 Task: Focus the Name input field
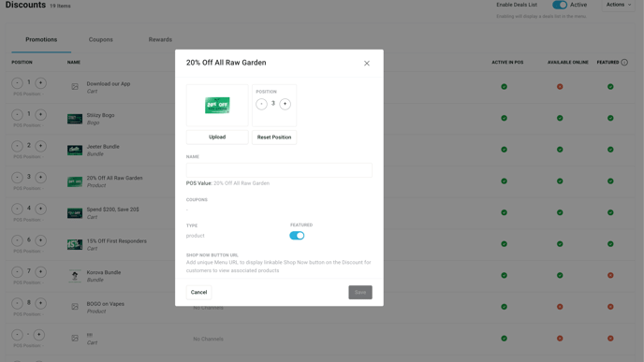pos(279,170)
